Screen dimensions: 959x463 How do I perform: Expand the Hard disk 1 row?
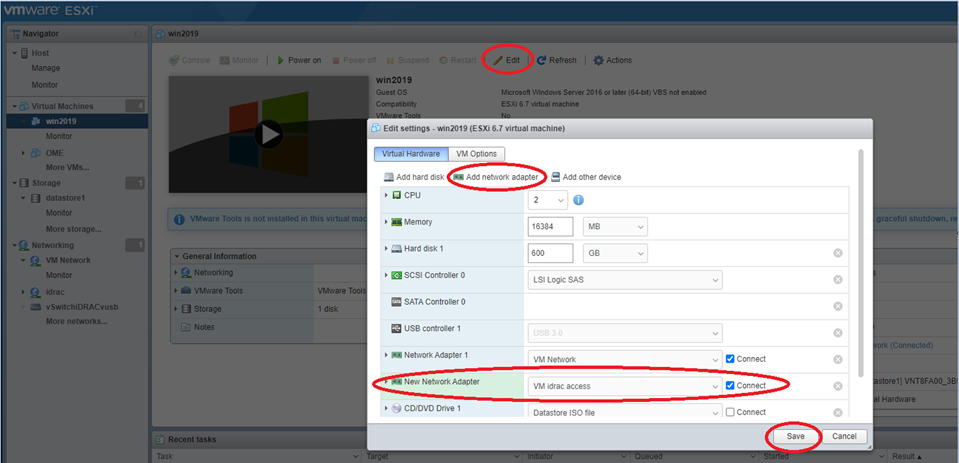pyautogui.click(x=386, y=248)
